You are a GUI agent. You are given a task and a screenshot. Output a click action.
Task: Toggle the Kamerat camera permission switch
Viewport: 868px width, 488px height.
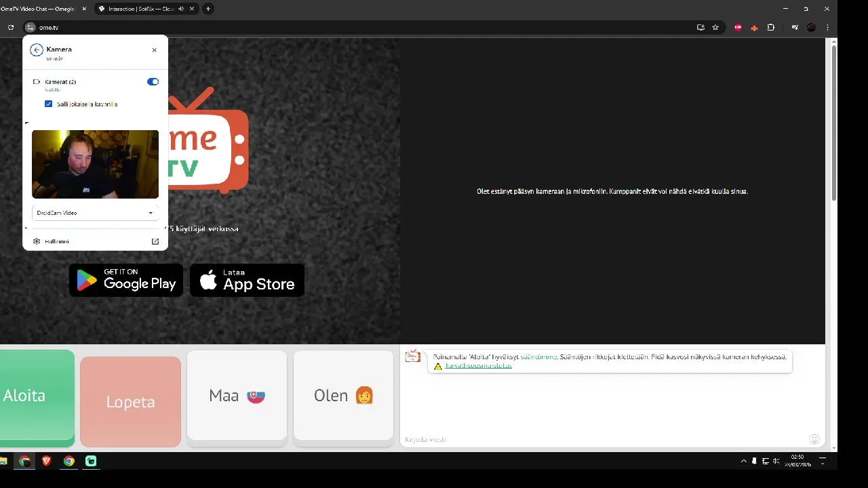pos(153,81)
